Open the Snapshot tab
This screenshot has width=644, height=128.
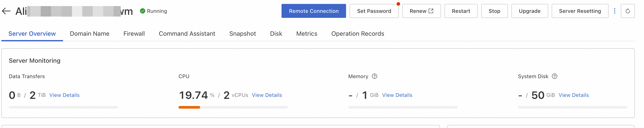click(243, 34)
